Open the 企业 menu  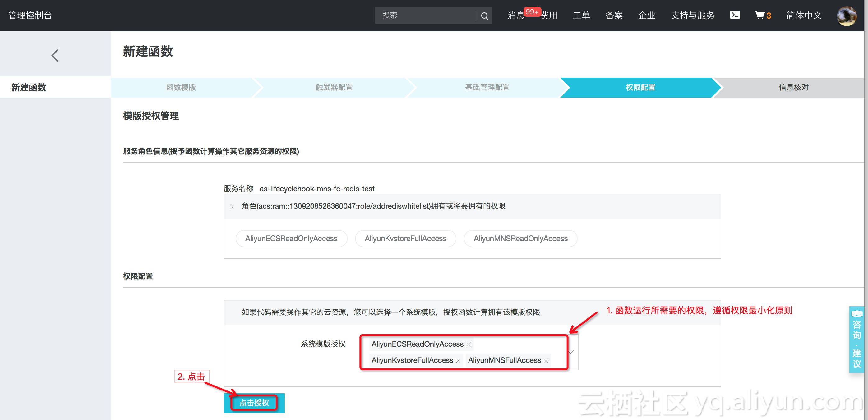click(647, 16)
